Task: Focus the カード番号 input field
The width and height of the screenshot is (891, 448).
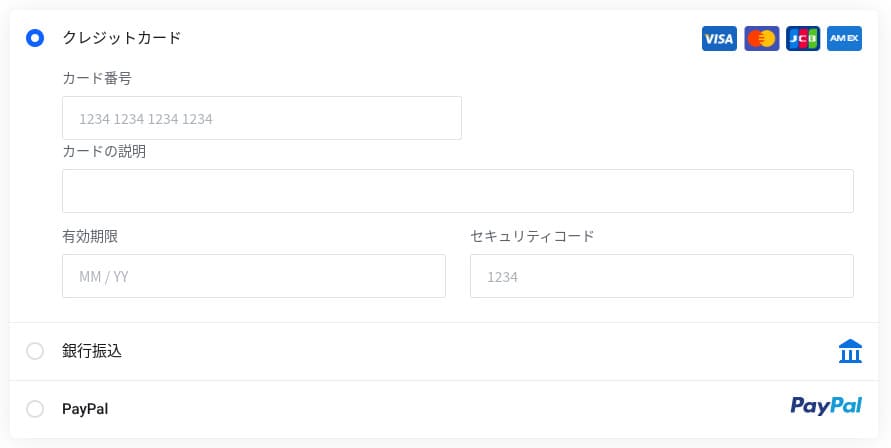Action: [x=262, y=118]
